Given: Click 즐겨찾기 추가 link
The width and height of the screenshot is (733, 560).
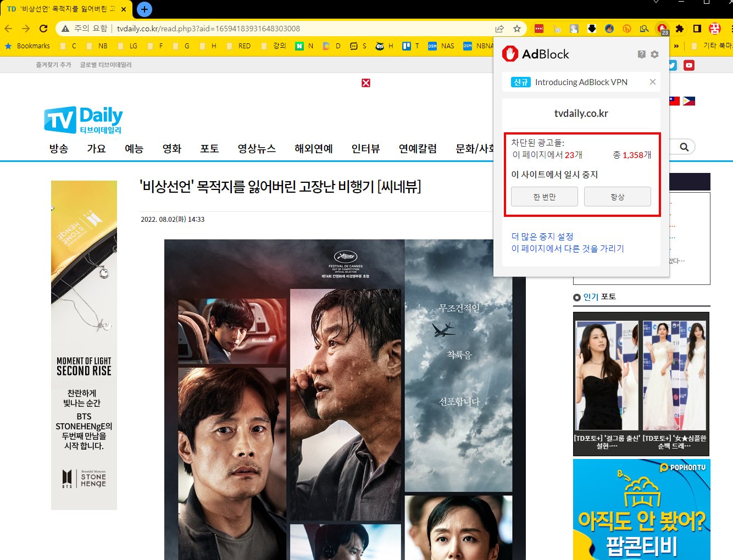Looking at the screenshot, I should pyautogui.click(x=54, y=65).
